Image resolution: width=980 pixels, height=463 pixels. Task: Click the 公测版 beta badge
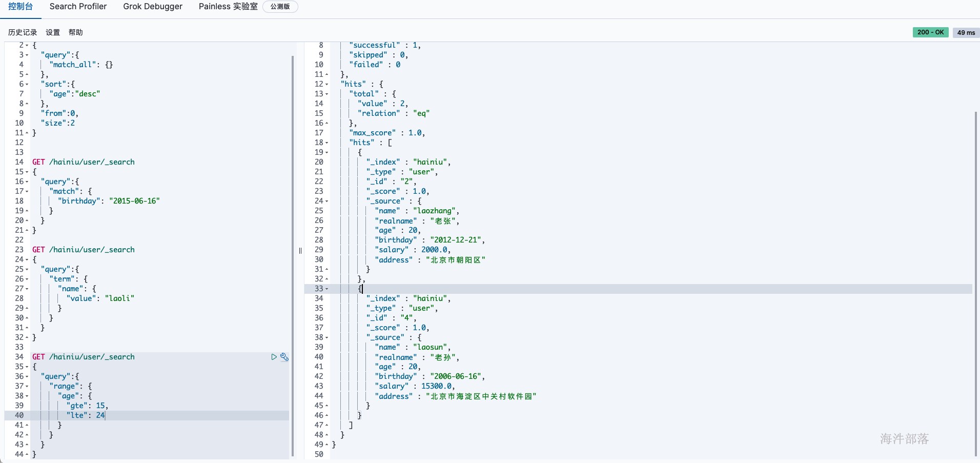pyautogui.click(x=280, y=7)
